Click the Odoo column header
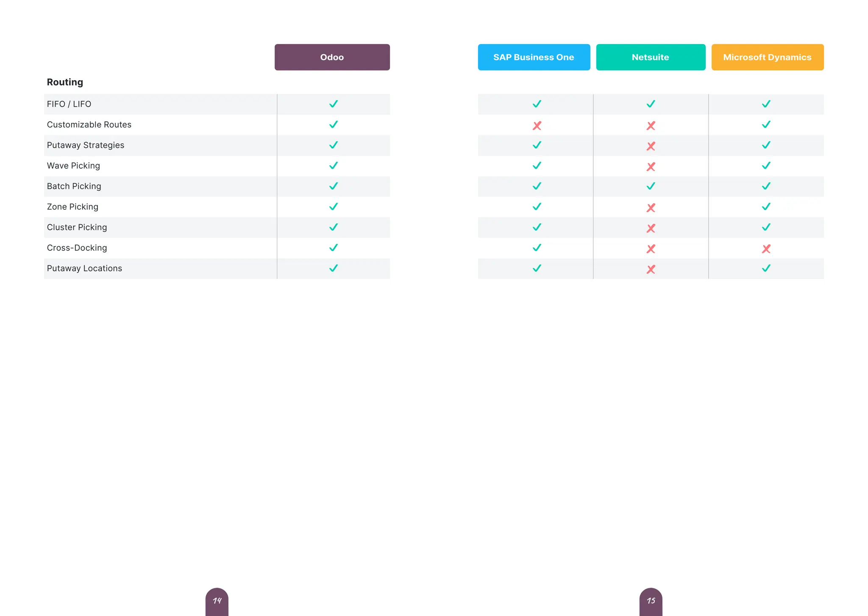 click(x=332, y=57)
